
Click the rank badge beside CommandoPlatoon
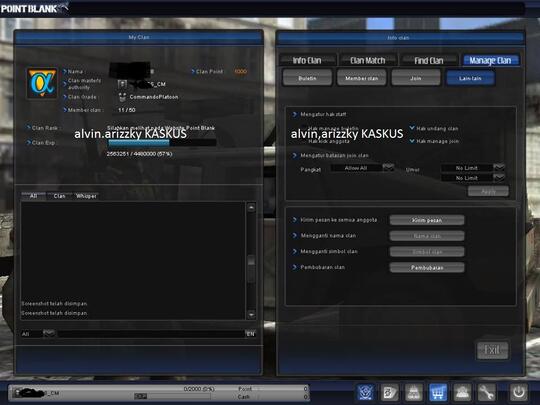click(x=122, y=97)
